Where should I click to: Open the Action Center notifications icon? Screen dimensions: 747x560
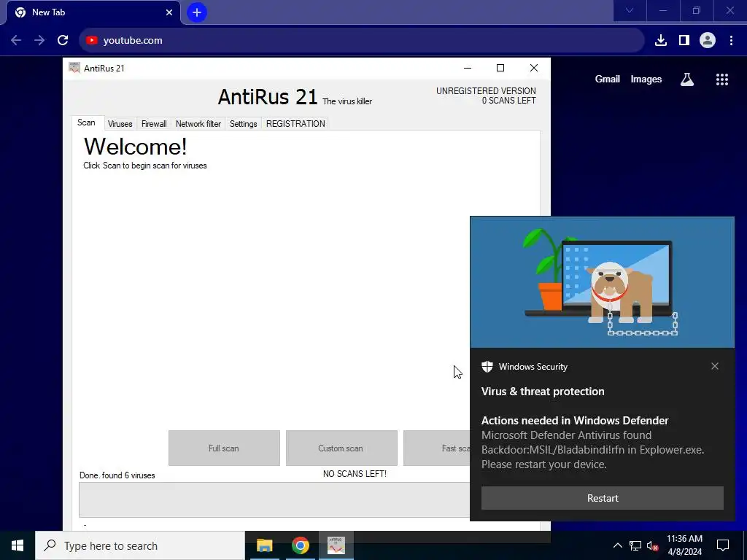723,545
